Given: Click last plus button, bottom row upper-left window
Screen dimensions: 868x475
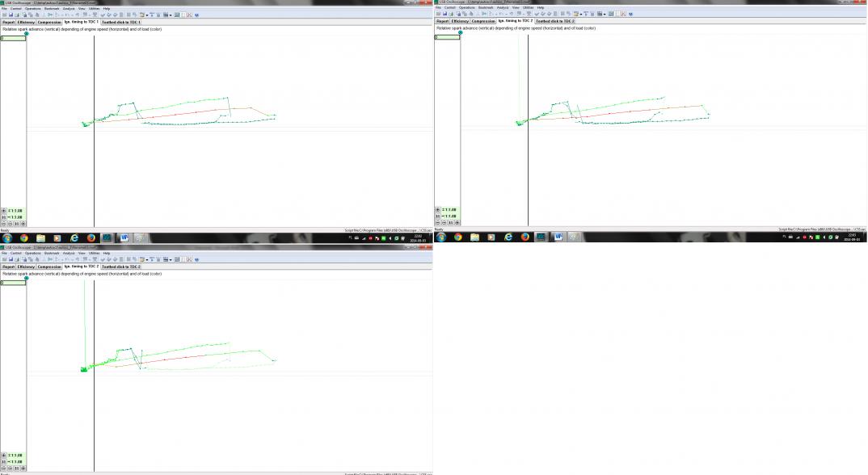Looking at the screenshot, I should [x=23, y=224].
